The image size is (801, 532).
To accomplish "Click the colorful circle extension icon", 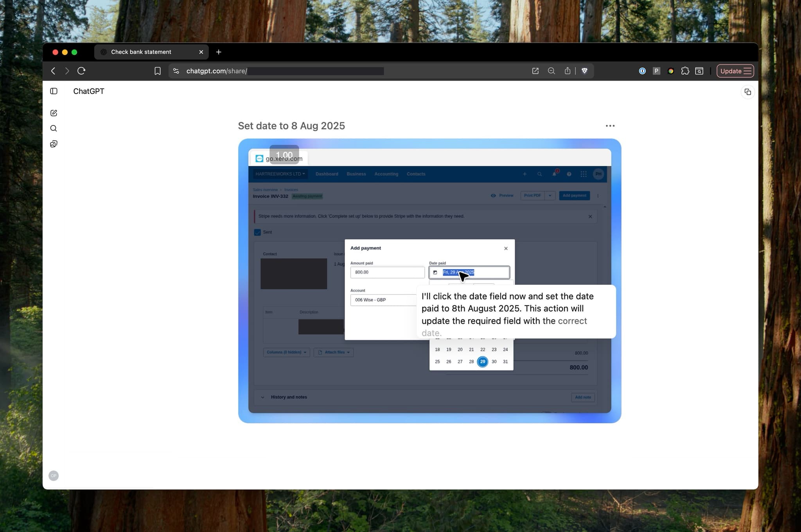I will [x=671, y=71].
